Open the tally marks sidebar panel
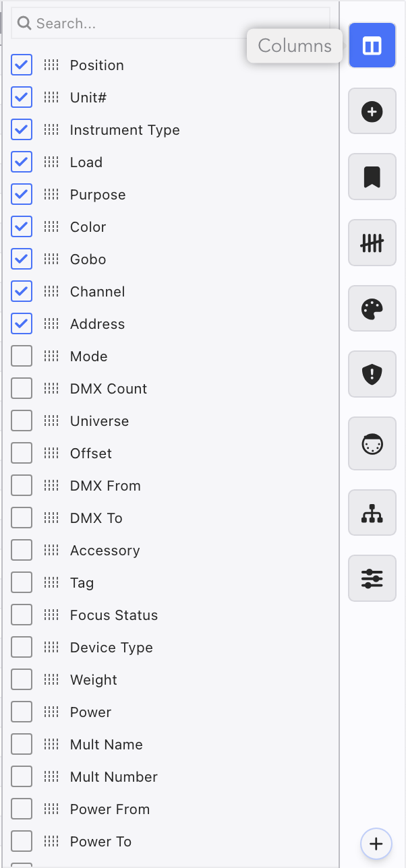Viewport: 406px width, 868px height. (372, 243)
